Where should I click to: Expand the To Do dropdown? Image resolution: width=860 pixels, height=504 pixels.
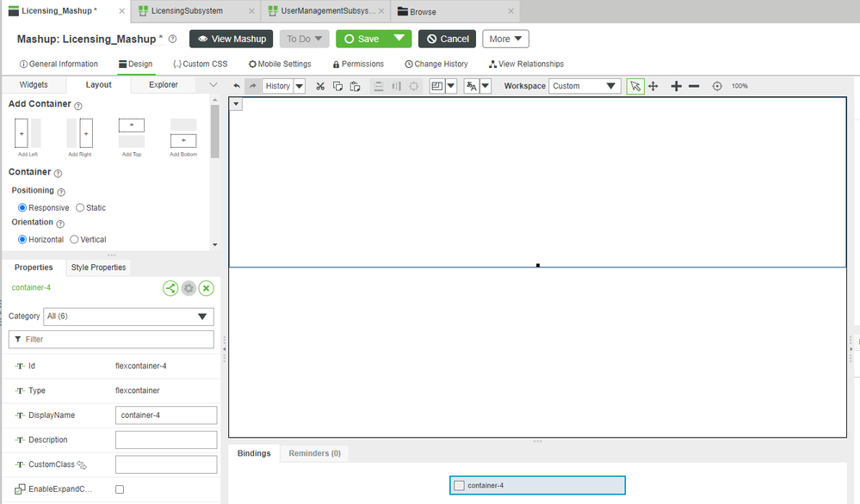pos(305,39)
